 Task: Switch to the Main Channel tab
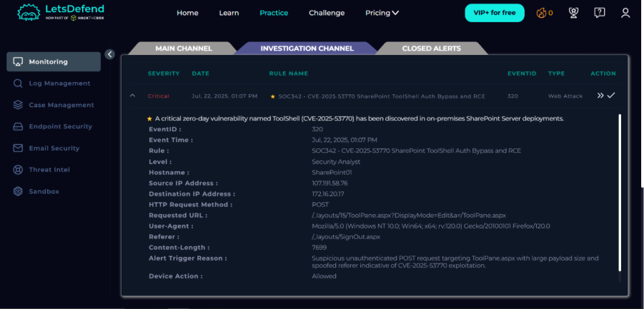point(184,49)
